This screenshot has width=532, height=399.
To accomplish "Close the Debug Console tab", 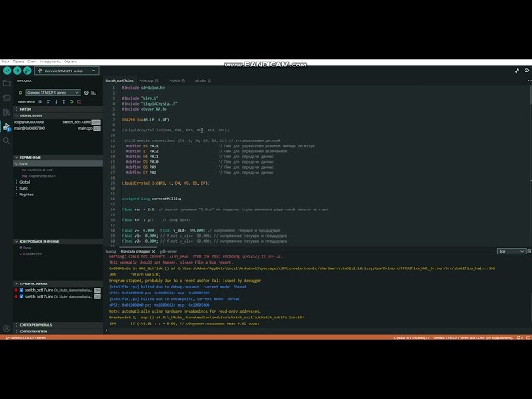I will point(153,251).
